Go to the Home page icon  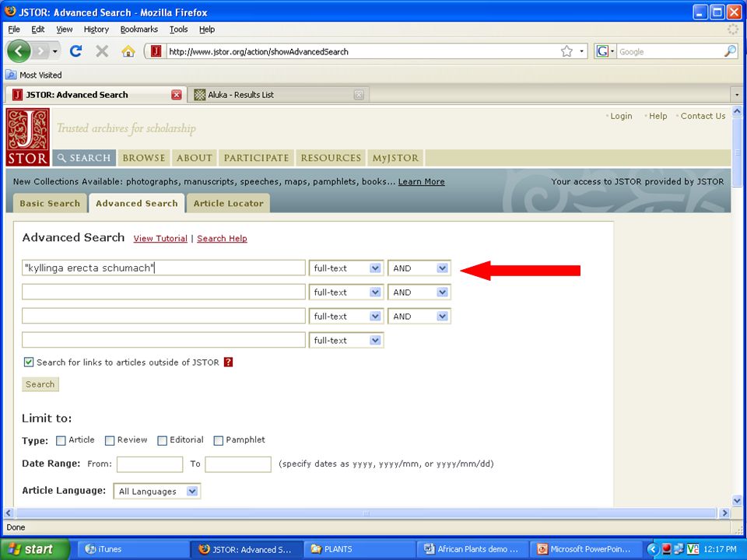click(x=128, y=51)
